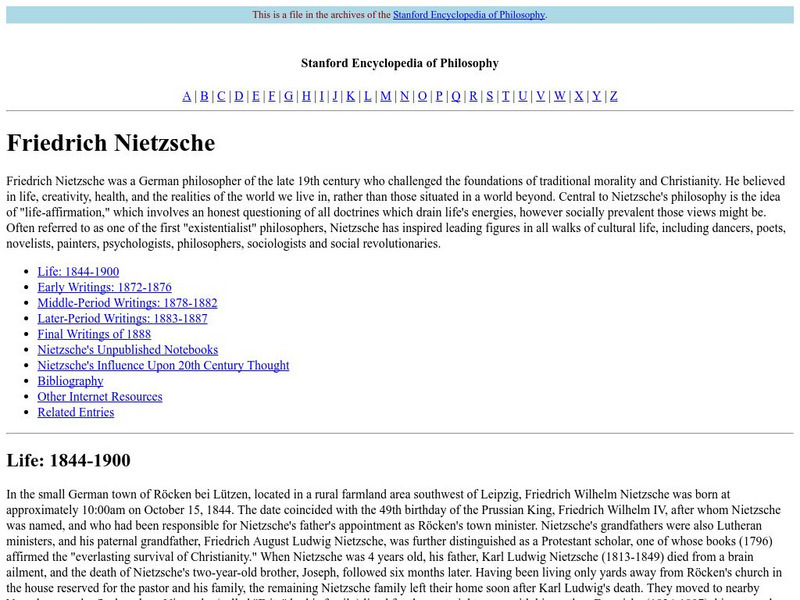Image resolution: width=800 pixels, height=600 pixels.
Task: Open Nietzsche's Influence Upon 20th Century Thought
Action: point(163,365)
